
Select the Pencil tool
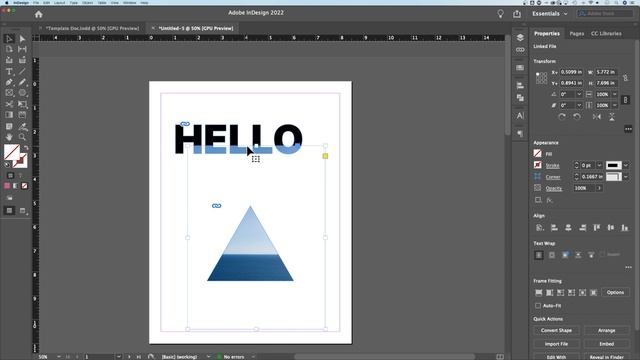click(22, 82)
